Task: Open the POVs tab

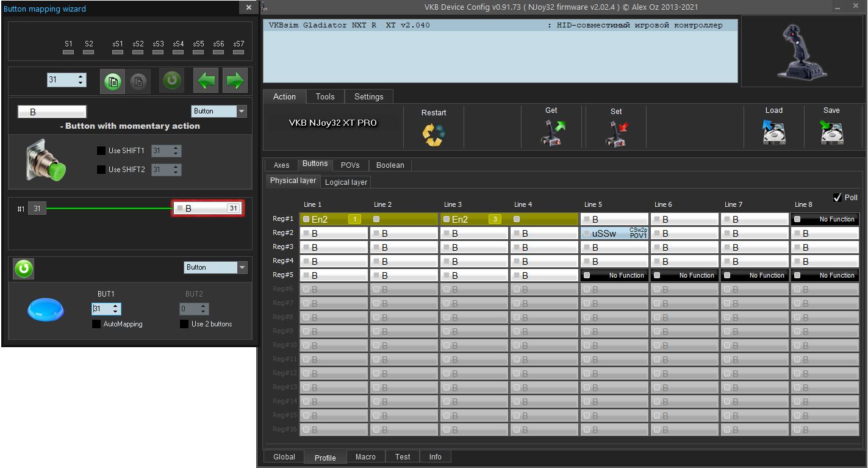Action: pyautogui.click(x=350, y=165)
